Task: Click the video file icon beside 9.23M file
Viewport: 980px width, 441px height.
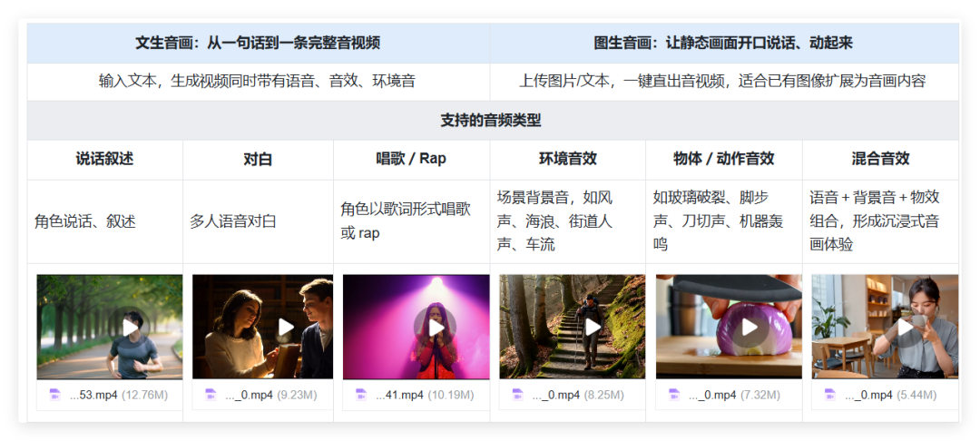Action: tap(211, 395)
